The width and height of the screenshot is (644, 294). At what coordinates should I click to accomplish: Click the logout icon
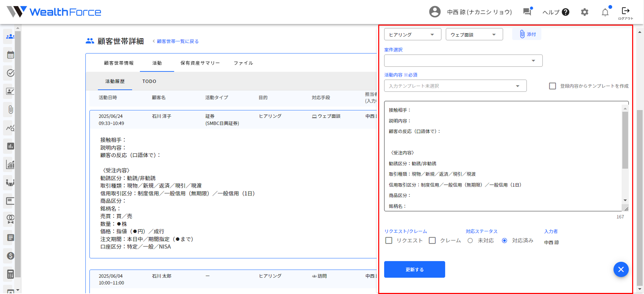pos(626,11)
